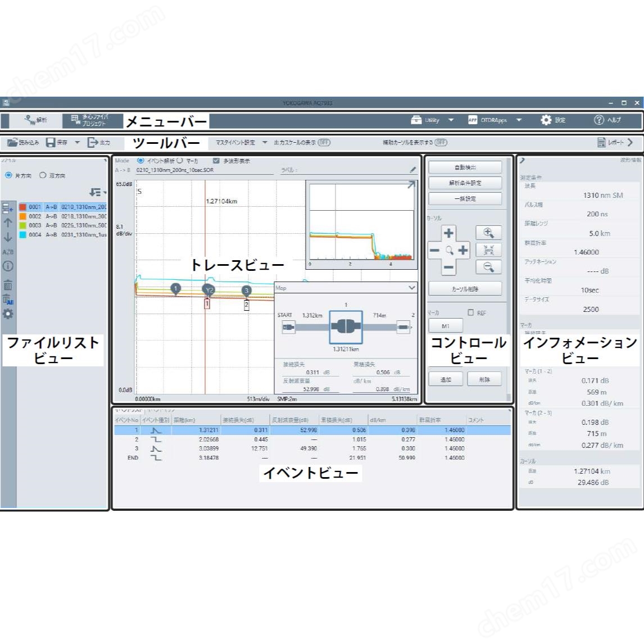
Task: Check the REF checkbox
Action: (x=471, y=312)
